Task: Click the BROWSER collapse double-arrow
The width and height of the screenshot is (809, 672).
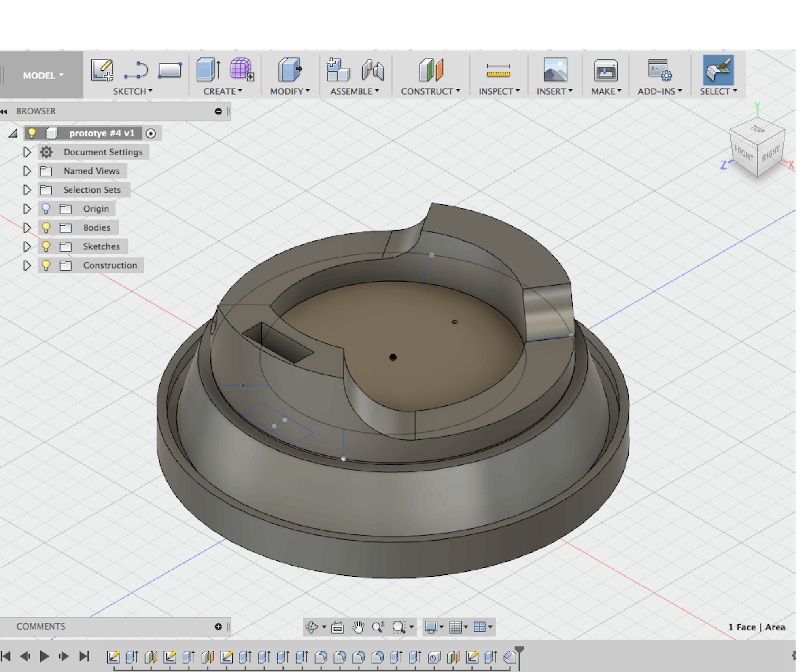Action: (x=4, y=112)
